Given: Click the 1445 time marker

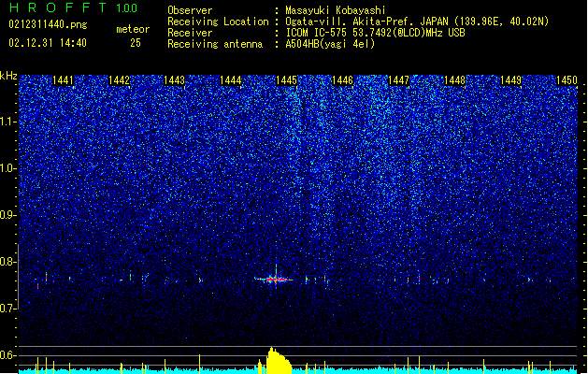Looking at the screenshot, I should click(x=286, y=80).
